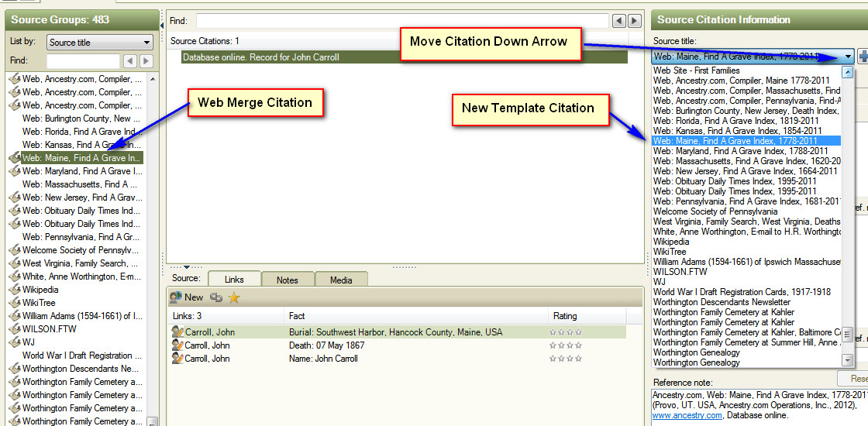Select Worthington Descendants Newsletter in dropdown list
This screenshot has width=868, height=426.
pyautogui.click(x=747, y=302)
